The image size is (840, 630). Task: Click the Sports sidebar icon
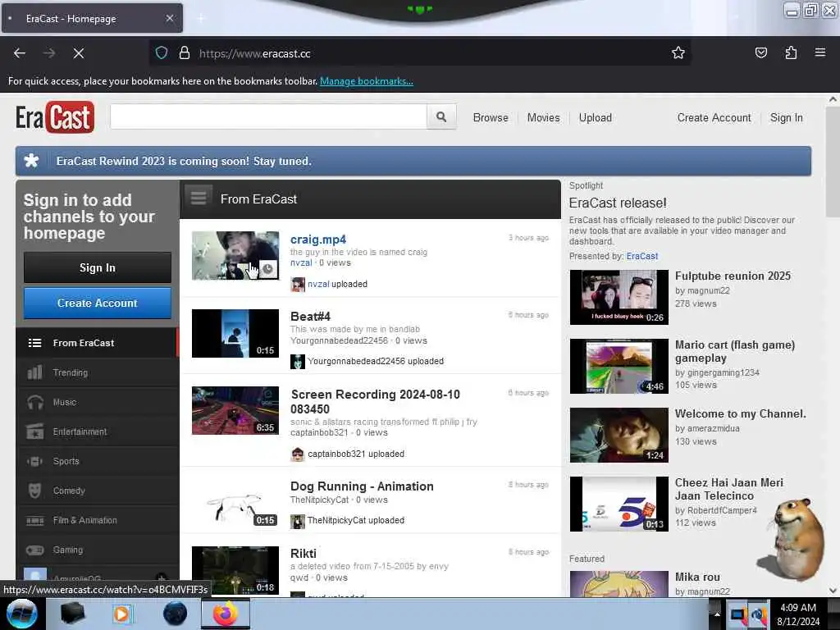click(x=34, y=461)
